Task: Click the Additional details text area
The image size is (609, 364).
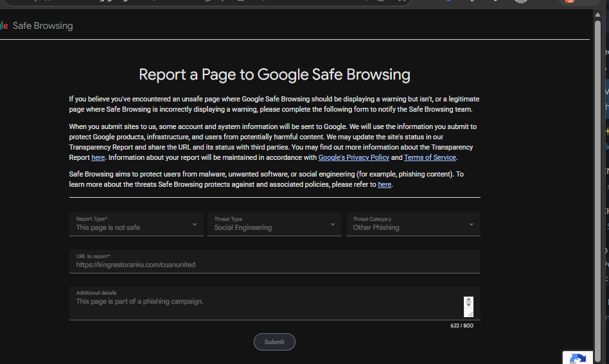Action: coord(274,303)
